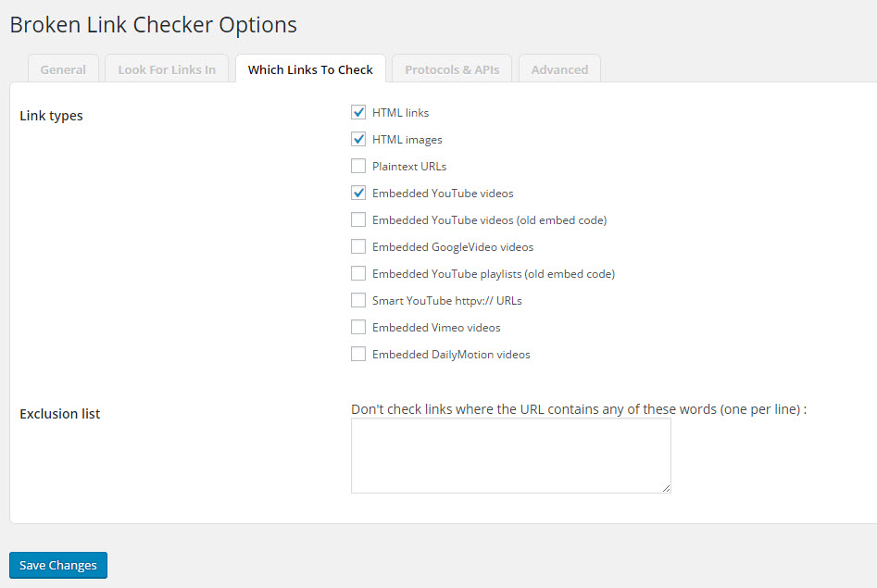The image size is (877, 588).
Task: Click the Embedded Vimeo videos label
Action: (436, 328)
